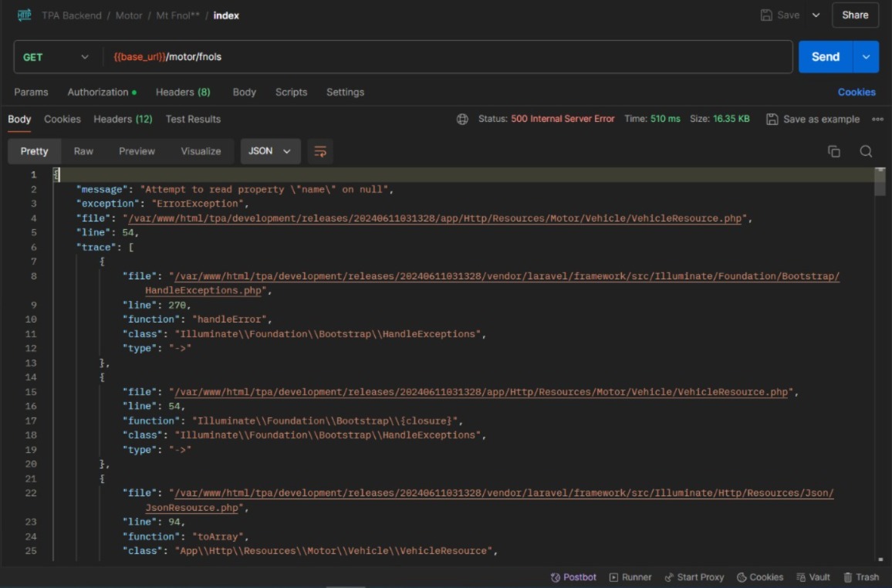The image size is (892, 588).
Task: Click the globe network information icon
Action: 462,119
